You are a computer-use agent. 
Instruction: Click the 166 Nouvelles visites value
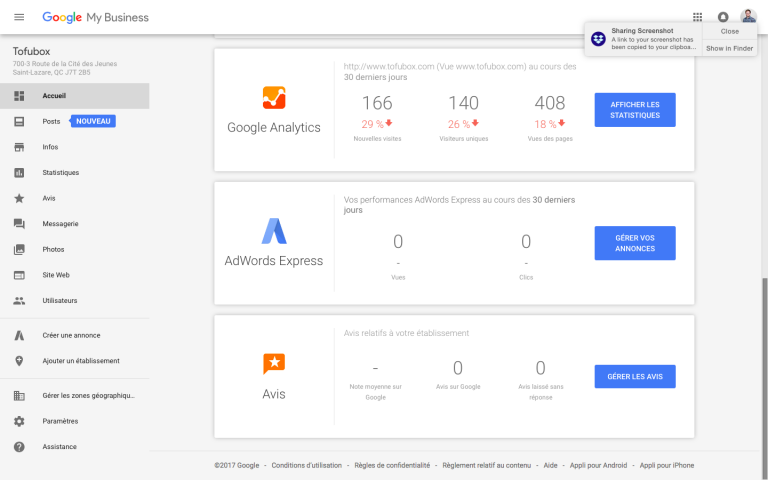coord(377,103)
